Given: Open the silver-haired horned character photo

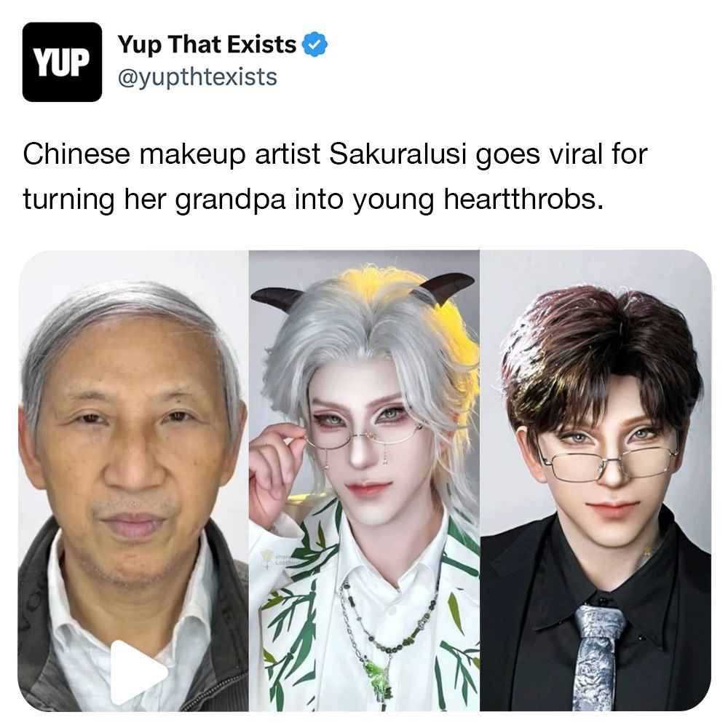Looking at the screenshot, I should pos(364,480).
